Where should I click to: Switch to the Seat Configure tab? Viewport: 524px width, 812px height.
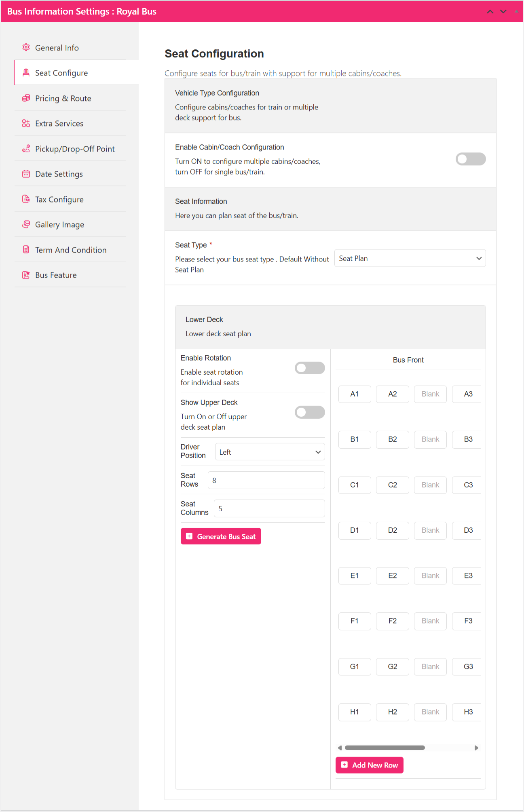pyautogui.click(x=61, y=73)
